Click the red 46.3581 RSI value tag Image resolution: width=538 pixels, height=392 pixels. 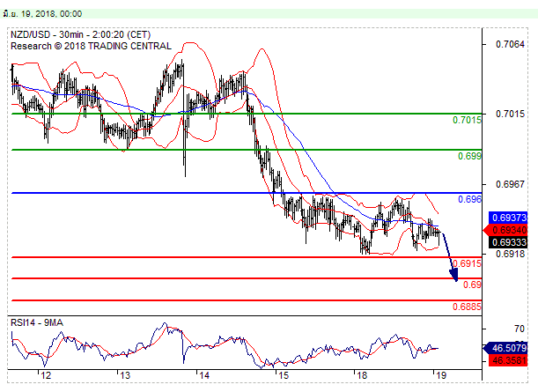508,360
